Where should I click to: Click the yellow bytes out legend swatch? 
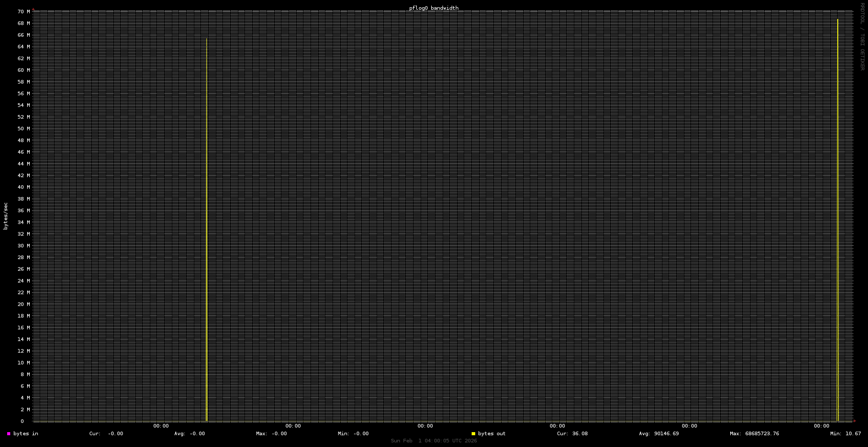473,434
